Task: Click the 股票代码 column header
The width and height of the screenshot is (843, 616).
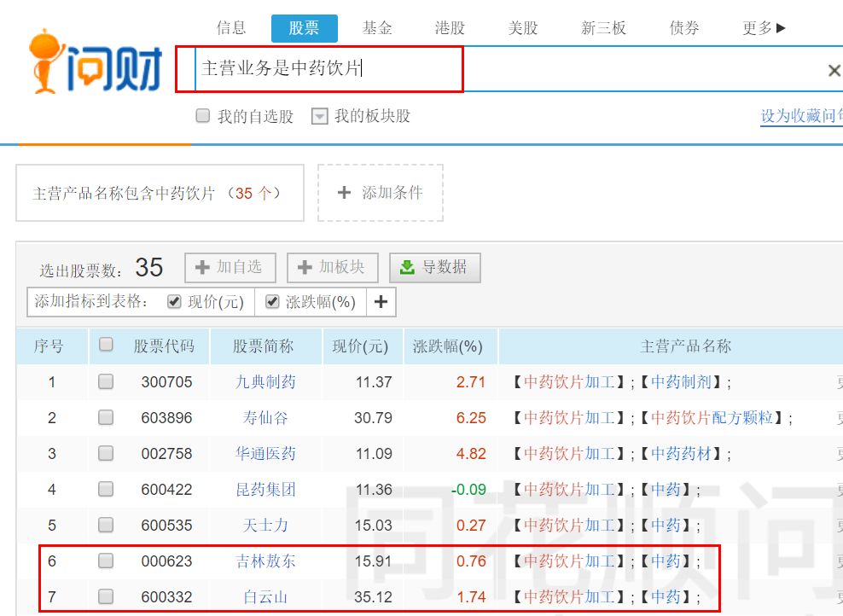Action: pyautogui.click(x=164, y=346)
